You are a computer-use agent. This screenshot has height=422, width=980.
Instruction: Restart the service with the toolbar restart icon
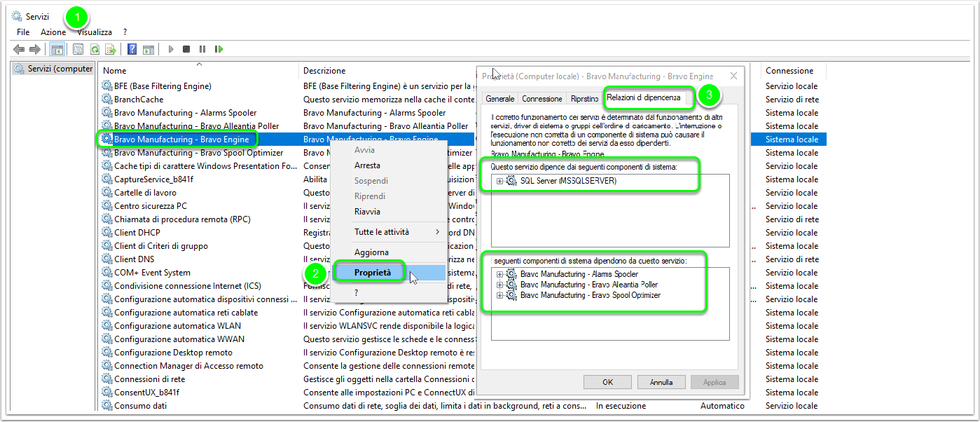tap(219, 49)
